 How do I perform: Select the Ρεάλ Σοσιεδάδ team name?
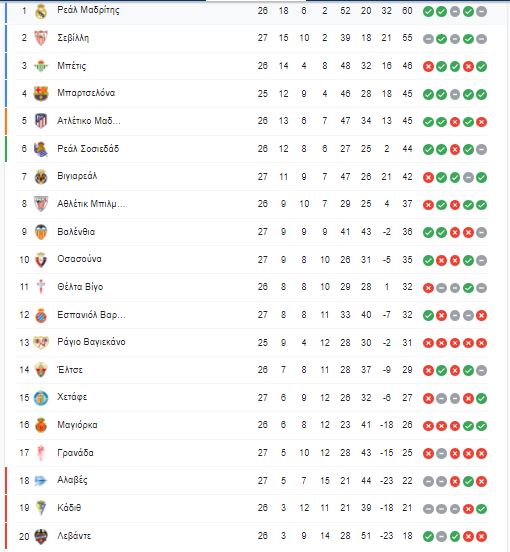tap(88, 149)
